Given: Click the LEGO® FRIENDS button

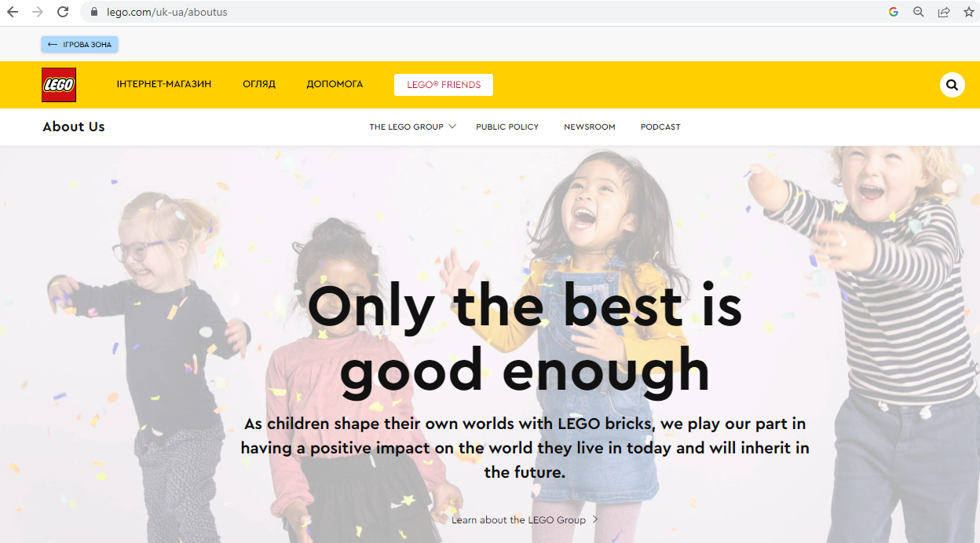Looking at the screenshot, I should (x=444, y=85).
